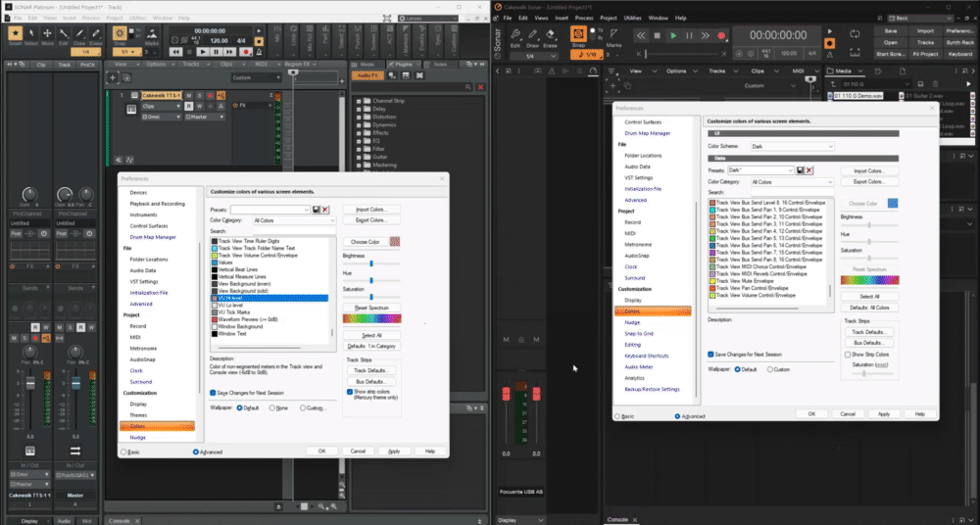Click Apply in the Cakewalk Sonar Preferences
The image size is (980, 525).
pos(884,413)
